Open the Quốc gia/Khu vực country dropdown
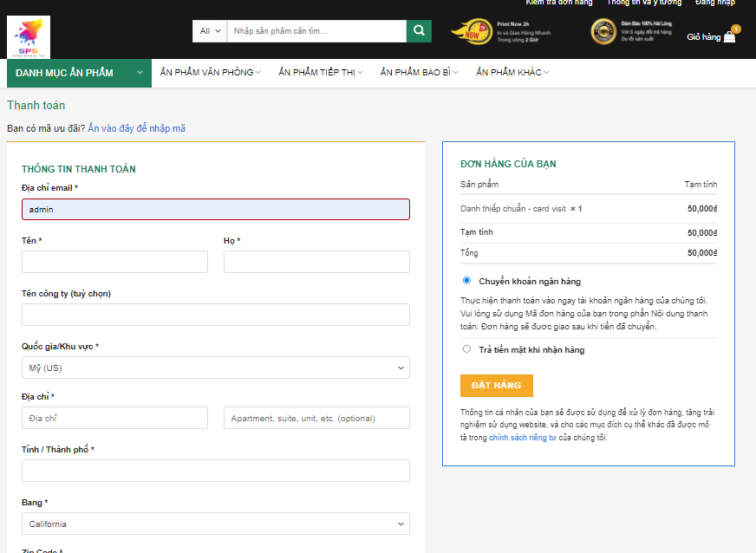Image resolution: width=756 pixels, height=553 pixels. pyautogui.click(x=215, y=368)
